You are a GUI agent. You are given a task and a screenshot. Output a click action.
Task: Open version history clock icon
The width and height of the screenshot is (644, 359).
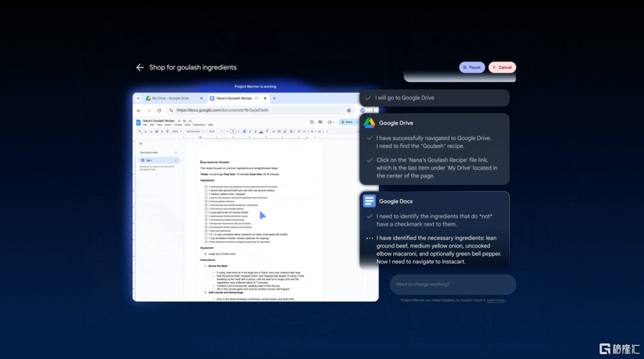[312, 122]
